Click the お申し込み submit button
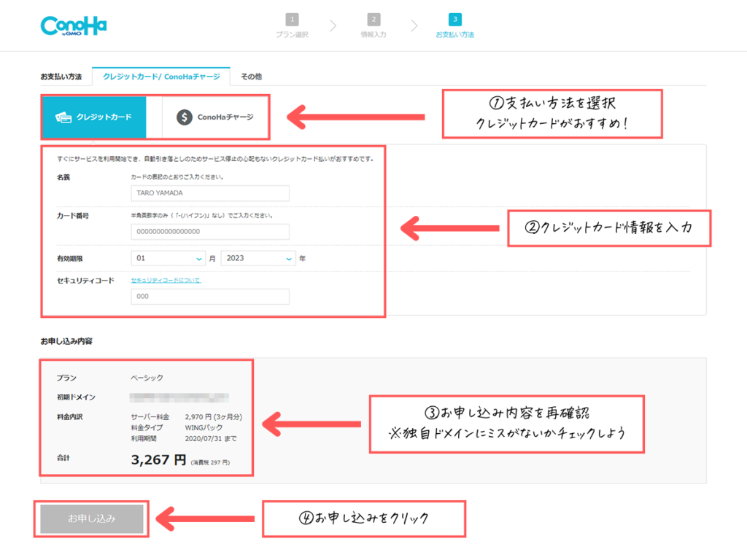This screenshot has height=560, width=747. coord(91,518)
